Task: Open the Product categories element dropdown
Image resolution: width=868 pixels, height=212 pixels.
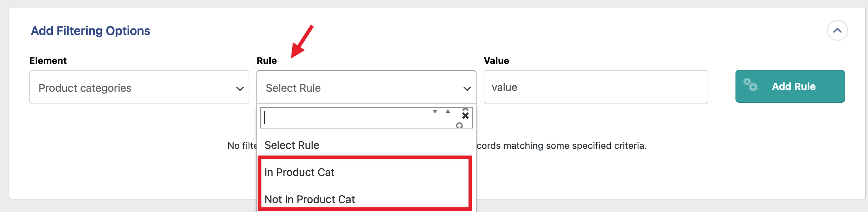Action: click(139, 87)
